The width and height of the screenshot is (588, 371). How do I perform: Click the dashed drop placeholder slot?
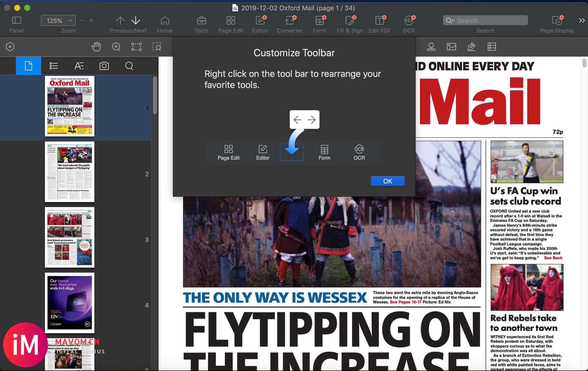pyautogui.click(x=291, y=152)
